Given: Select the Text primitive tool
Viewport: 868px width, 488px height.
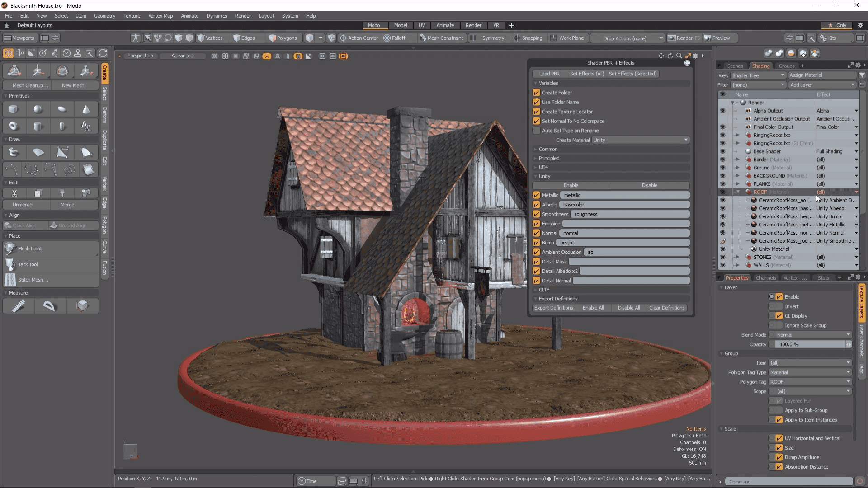Looking at the screenshot, I should (x=86, y=127).
